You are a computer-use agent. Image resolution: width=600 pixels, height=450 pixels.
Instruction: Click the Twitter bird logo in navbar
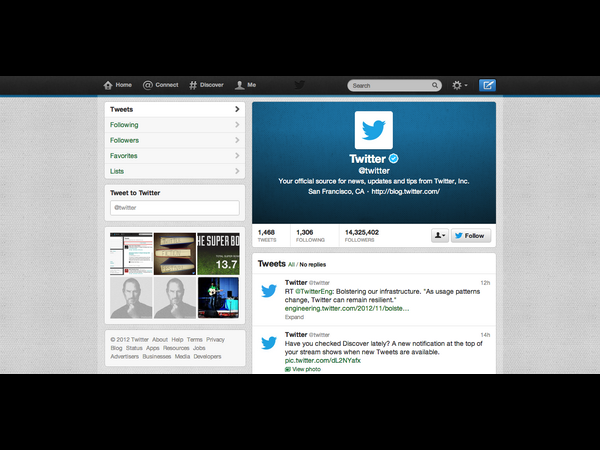300,85
